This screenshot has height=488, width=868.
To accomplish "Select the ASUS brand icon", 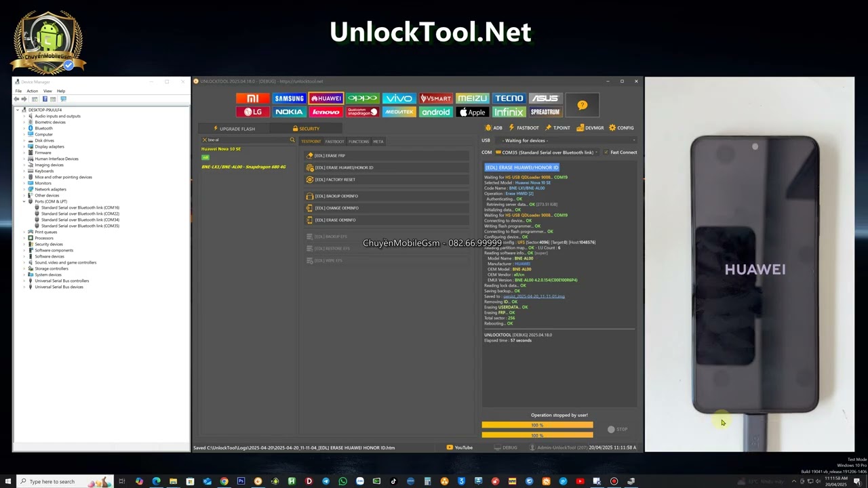I will [545, 98].
